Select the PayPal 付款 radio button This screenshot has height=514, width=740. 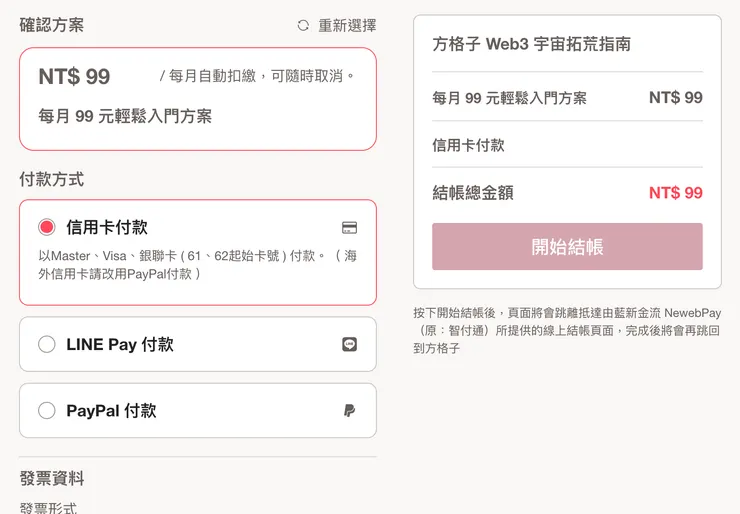[46, 410]
